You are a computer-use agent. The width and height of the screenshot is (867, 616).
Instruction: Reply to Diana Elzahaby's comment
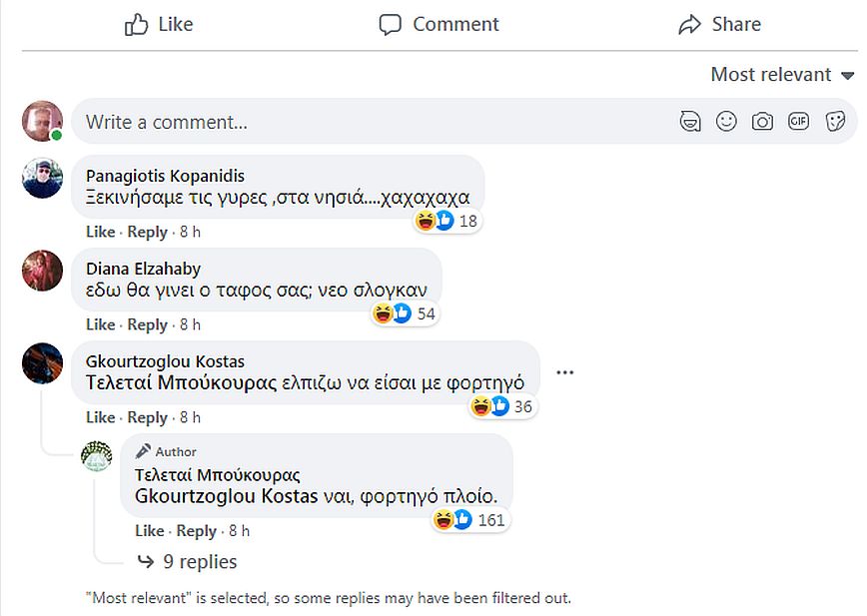148,324
